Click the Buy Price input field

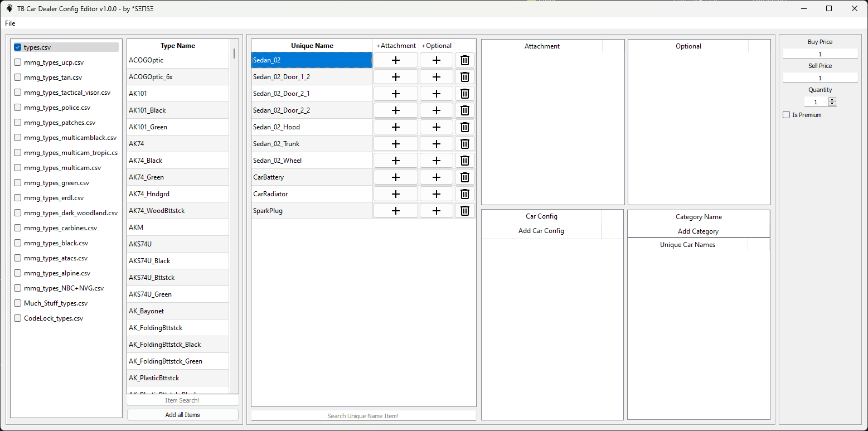pyautogui.click(x=820, y=54)
